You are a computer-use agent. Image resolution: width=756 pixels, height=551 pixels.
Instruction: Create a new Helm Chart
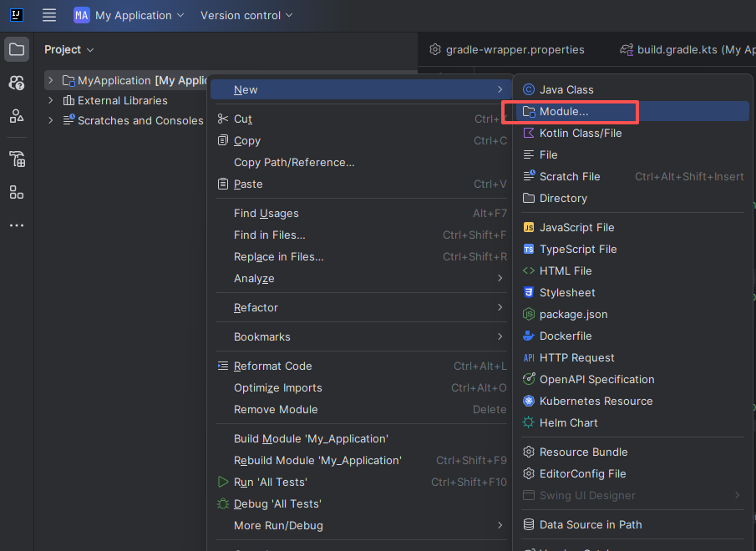(x=632, y=422)
